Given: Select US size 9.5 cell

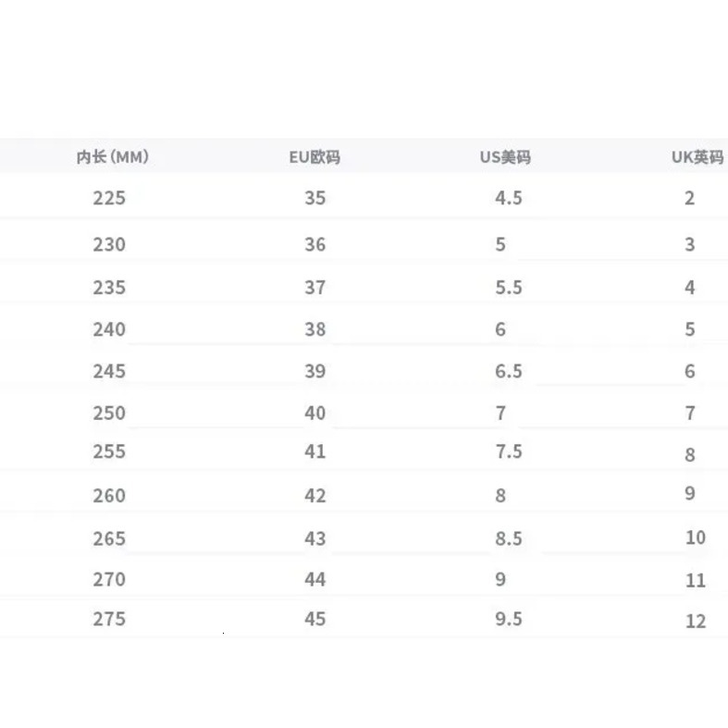Looking at the screenshot, I should pos(509,619).
